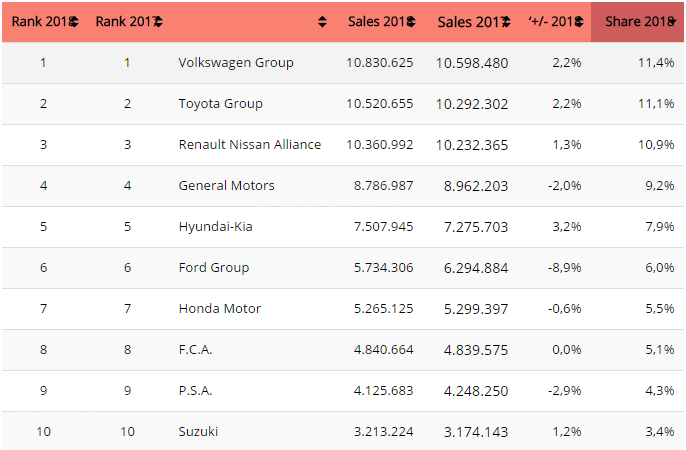This screenshot has width=686, height=450.
Task: Sort table by Sales 2017 column
Action: tap(474, 21)
